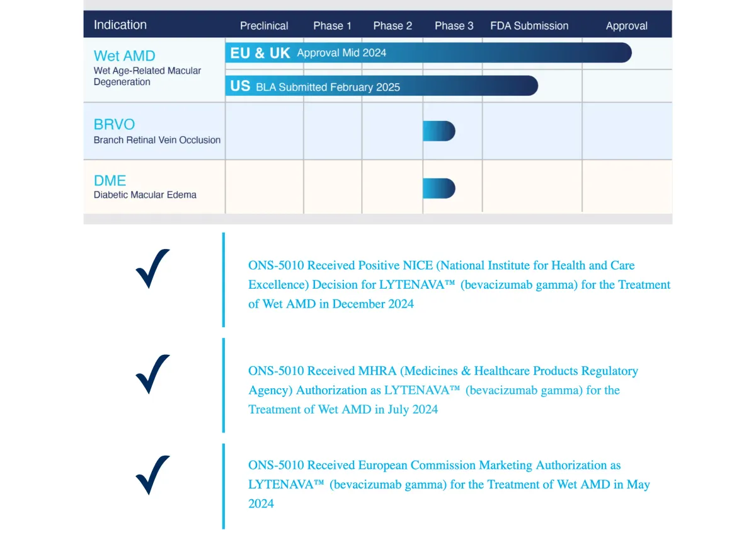
Task: Click the checkmark beside the NICE decision news
Action: pos(152,269)
